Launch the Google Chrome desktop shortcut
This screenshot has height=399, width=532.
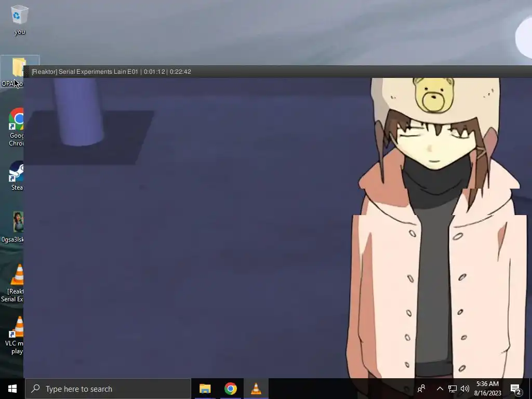pos(16,127)
